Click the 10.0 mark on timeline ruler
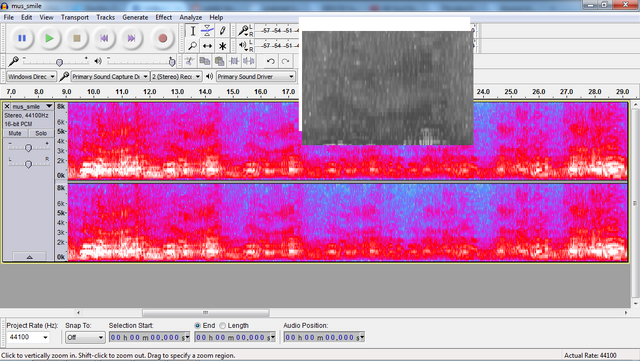The image size is (640, 361). pos(93,92)
